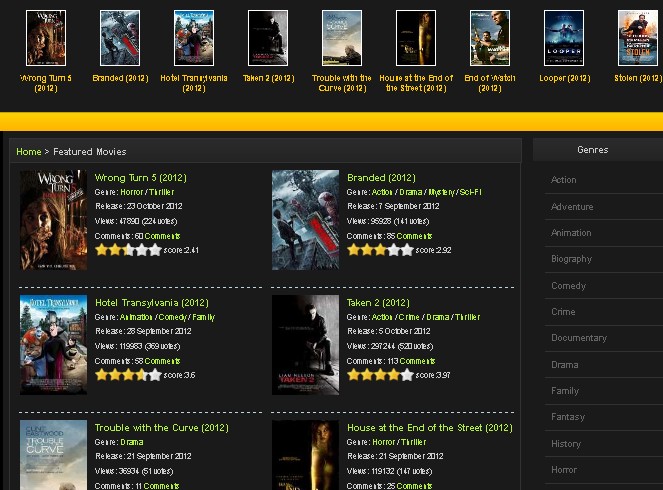This screenshot has width=663, height=490.
Task: Select Family genre under Hotel Transylvania
Action: [x=203, y=317]
